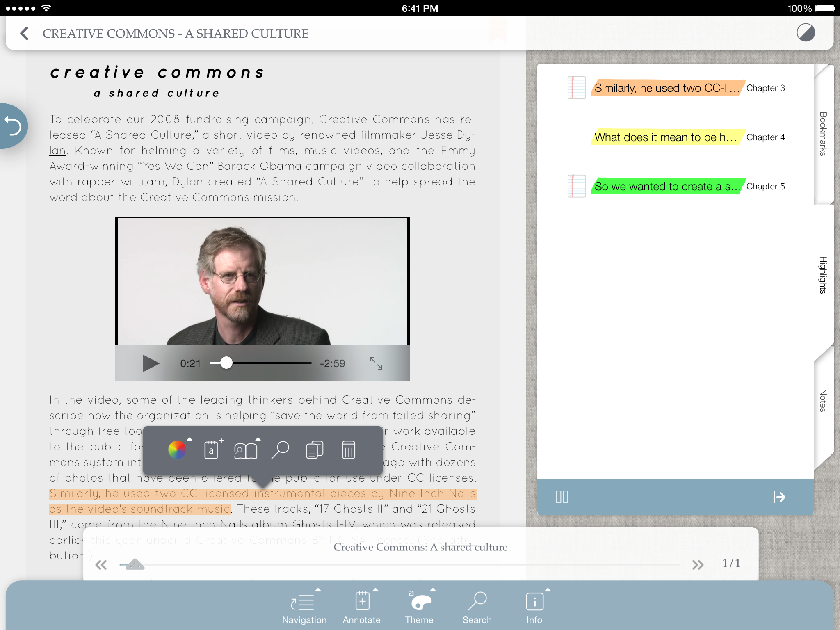Follow the "Yes We Can" link
This screenshot has width=840, height=630.
click(x=176, y=166)
